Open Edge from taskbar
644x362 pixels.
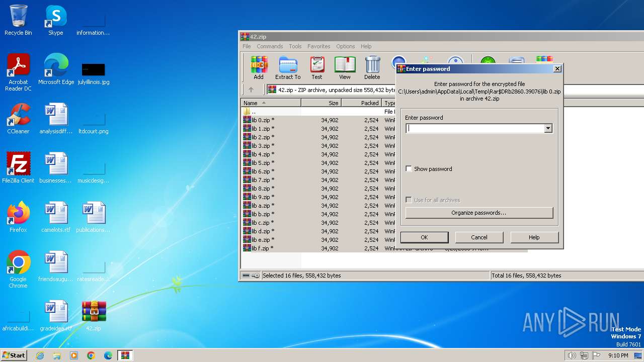coord(108,355)
